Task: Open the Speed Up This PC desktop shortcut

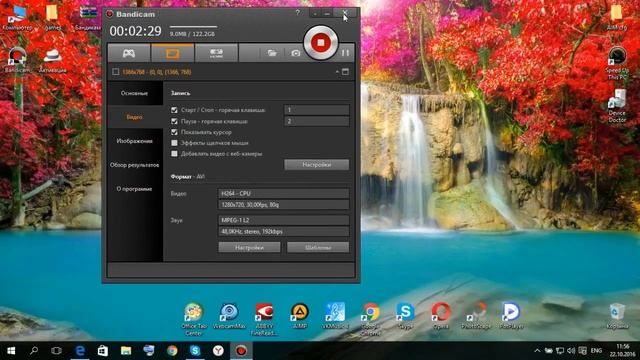Action: coord(617,63)
